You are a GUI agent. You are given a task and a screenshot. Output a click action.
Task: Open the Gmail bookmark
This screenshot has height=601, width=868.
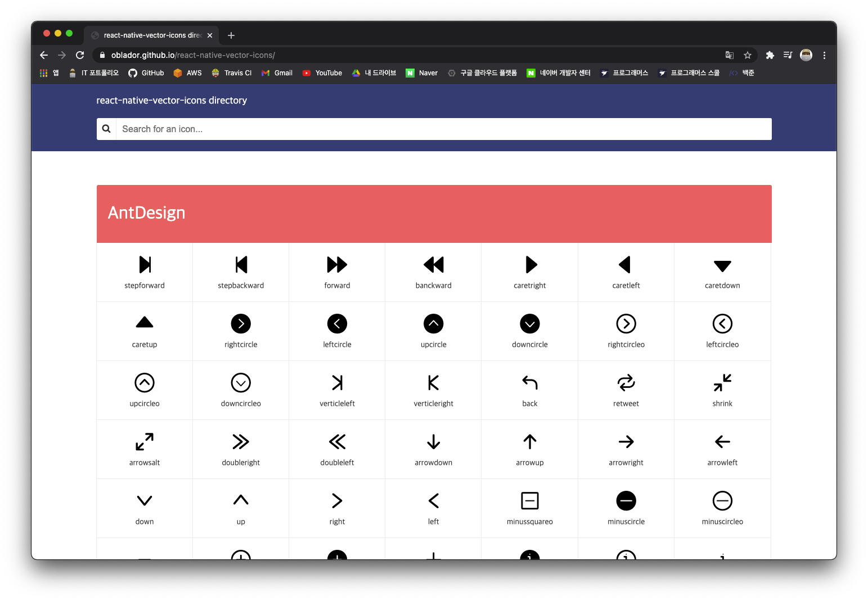click(x=277, y=73)
